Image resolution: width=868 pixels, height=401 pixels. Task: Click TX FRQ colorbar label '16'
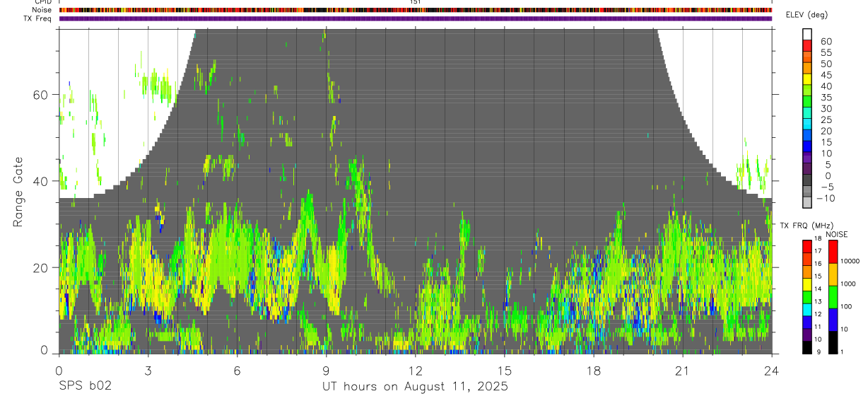point(817,263)
